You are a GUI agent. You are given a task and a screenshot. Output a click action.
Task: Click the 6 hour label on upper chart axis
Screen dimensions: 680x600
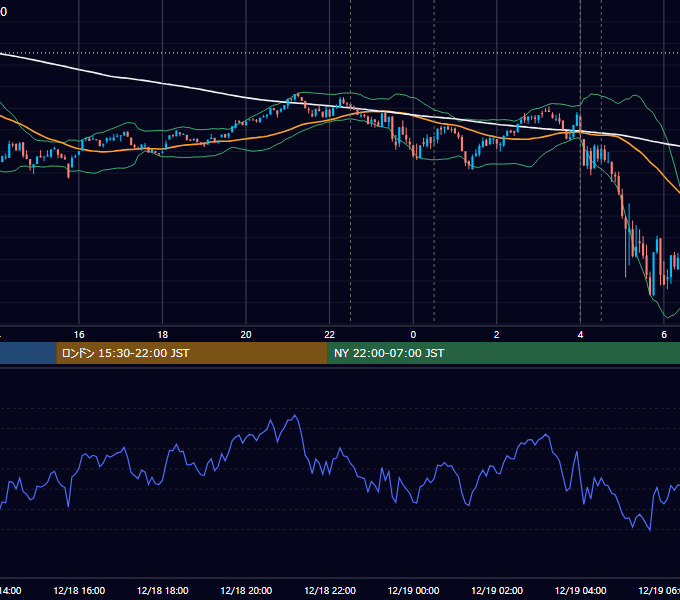coord(664,335)
